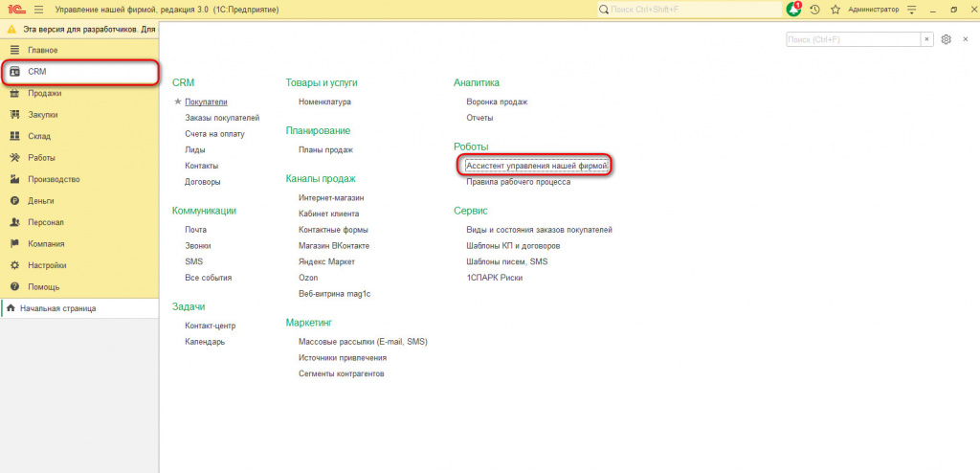Open 1СПАРК Риски
This screenshot has height=473, width=980.
coord(495,278)
